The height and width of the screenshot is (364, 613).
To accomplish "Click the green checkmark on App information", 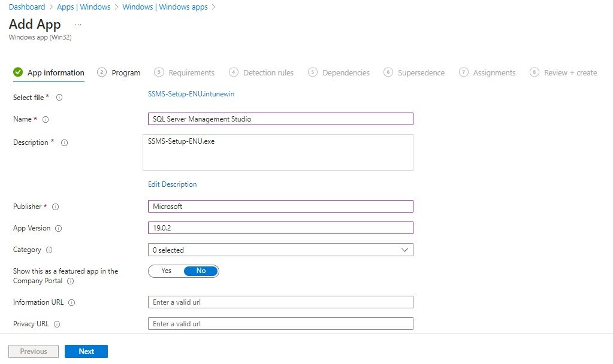I will (17, 72).
